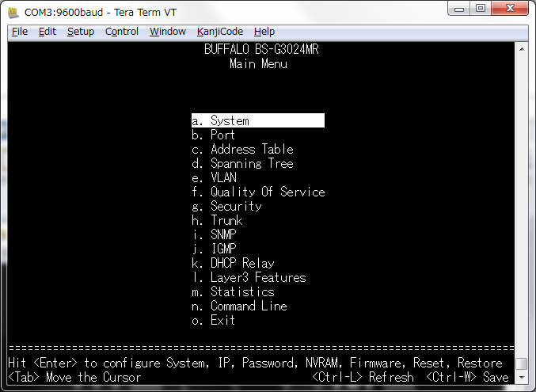Screen dimensions: 536x392
Task: Select 'i. SNMP' entry
Action: pyautogui.click(x=214, y=234)
